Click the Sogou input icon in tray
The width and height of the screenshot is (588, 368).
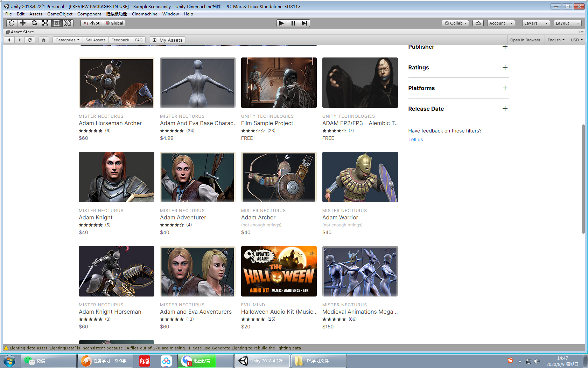(x=510, y=360)
